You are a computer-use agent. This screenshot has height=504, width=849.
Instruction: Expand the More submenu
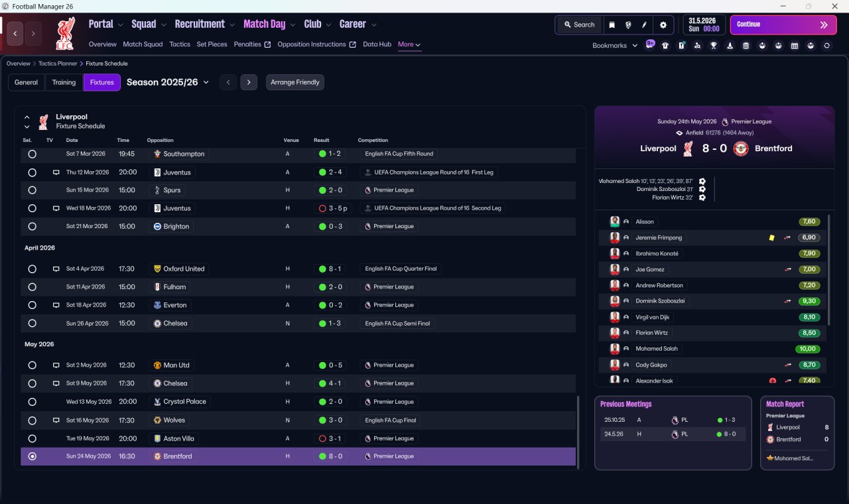tap(409, 44)
